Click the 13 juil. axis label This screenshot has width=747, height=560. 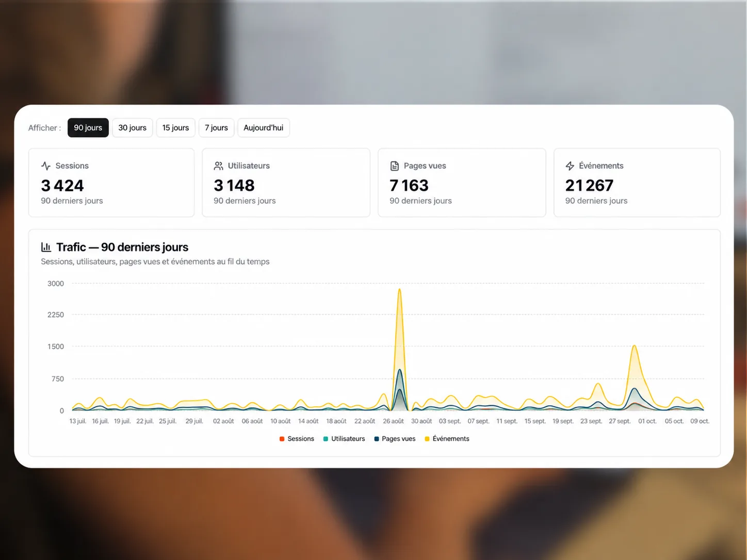click(x=78, y=421)
